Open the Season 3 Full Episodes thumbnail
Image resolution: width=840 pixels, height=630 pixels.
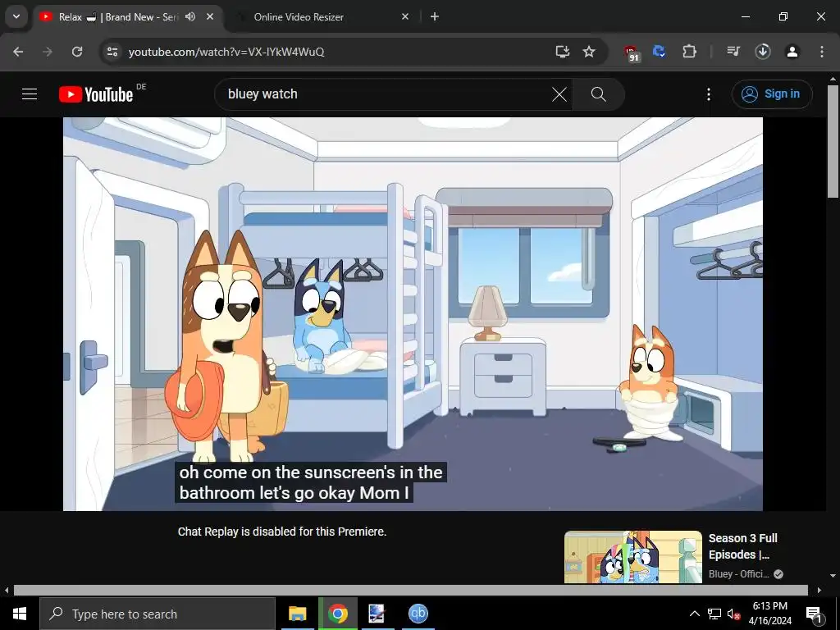[x=632, y=557]
